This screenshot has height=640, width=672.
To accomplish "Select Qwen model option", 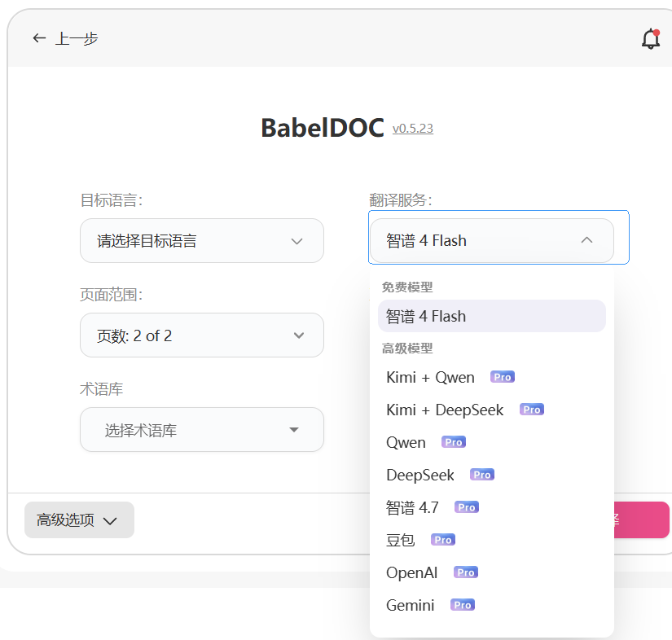I will pyautogui.click(x=491, y=442).
